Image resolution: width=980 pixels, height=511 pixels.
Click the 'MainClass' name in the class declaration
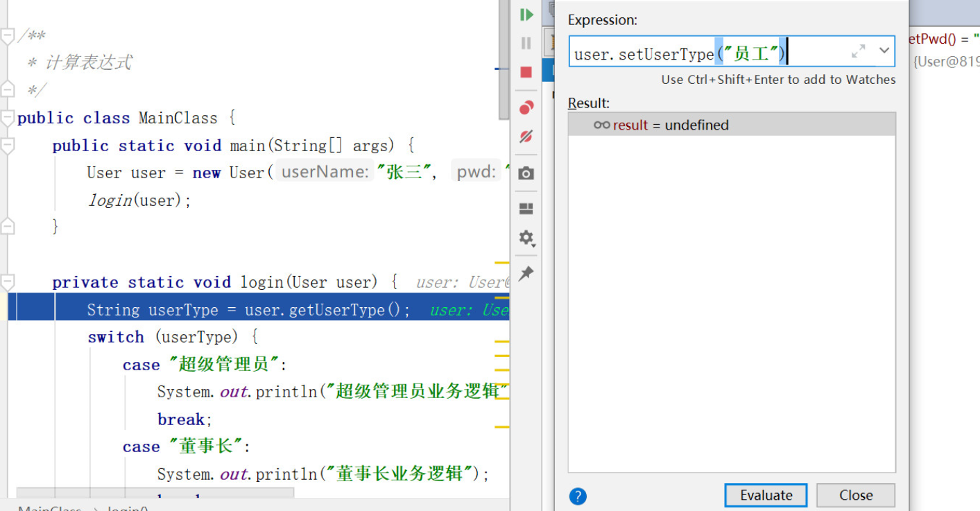coord(178,118)
